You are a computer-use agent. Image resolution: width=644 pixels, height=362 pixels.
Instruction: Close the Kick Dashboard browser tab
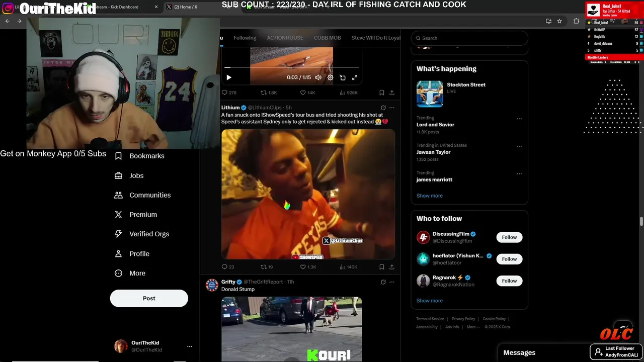click(156, 7)
